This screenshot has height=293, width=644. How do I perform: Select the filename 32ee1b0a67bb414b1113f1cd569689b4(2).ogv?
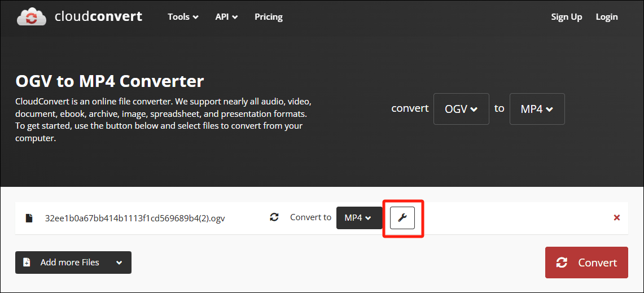[135, 218]
